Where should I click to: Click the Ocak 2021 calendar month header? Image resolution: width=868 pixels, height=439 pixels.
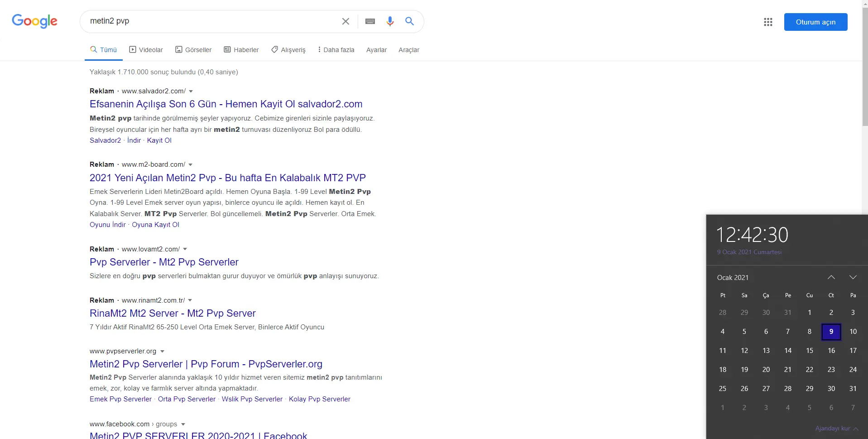[733, 278]
